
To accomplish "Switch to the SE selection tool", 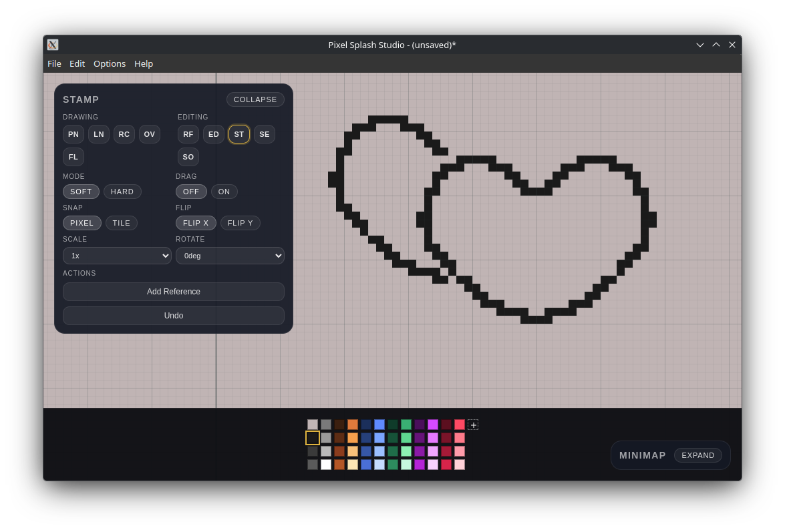I will 264,134.
